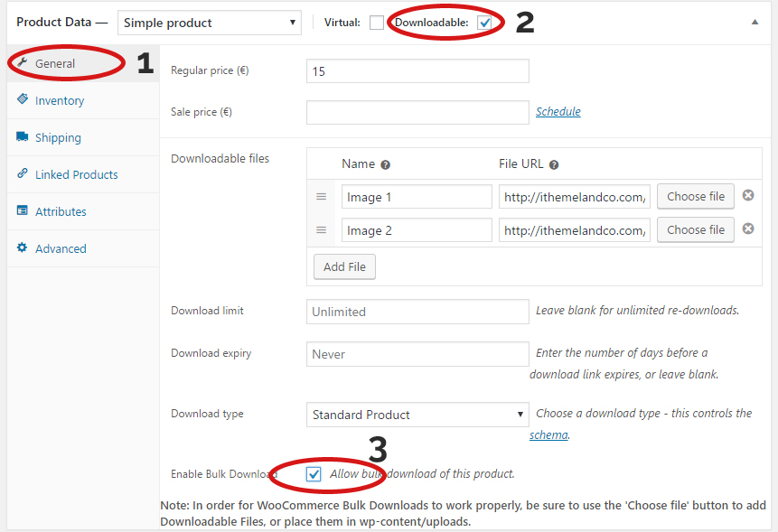This screenshot has height=532, width=778.
Task: Open the Download type dropdown
Action: click(417, 415)
